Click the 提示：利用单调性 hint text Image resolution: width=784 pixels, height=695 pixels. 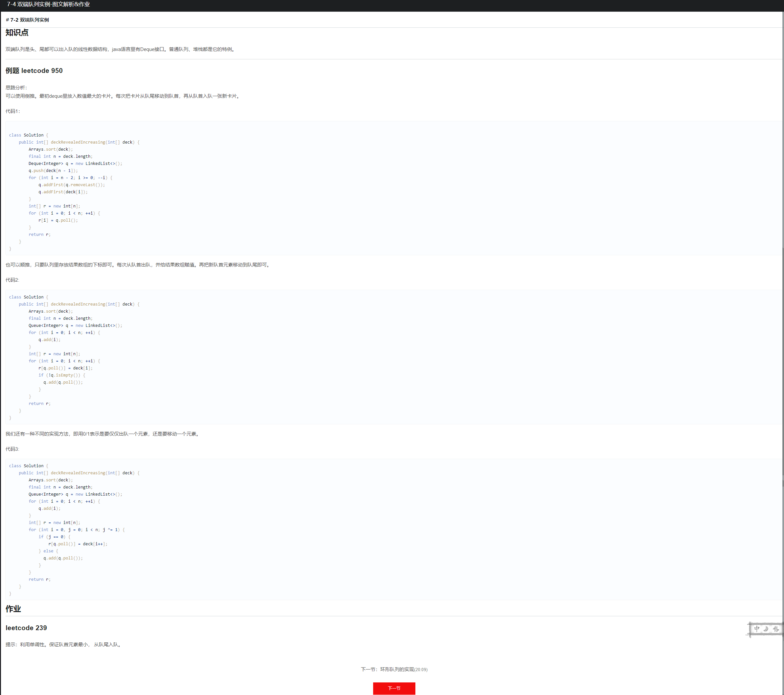[x=64, y=645]
